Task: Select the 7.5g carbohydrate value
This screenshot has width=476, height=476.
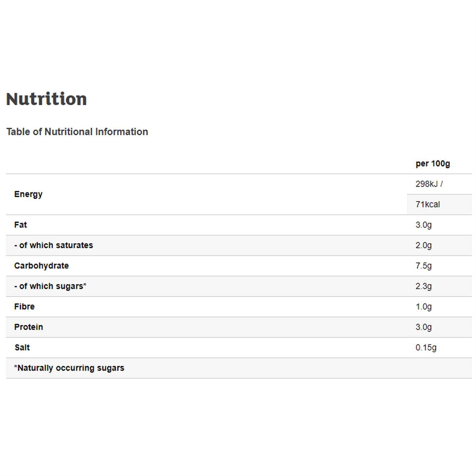Action: 424,266
